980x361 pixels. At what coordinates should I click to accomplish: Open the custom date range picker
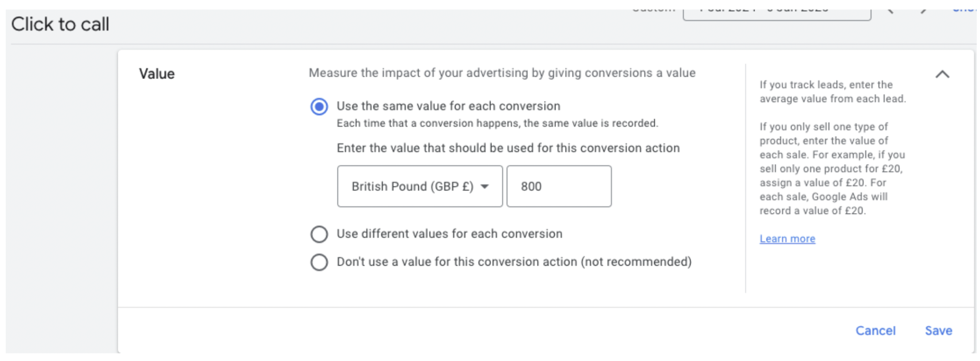point(777,11)
